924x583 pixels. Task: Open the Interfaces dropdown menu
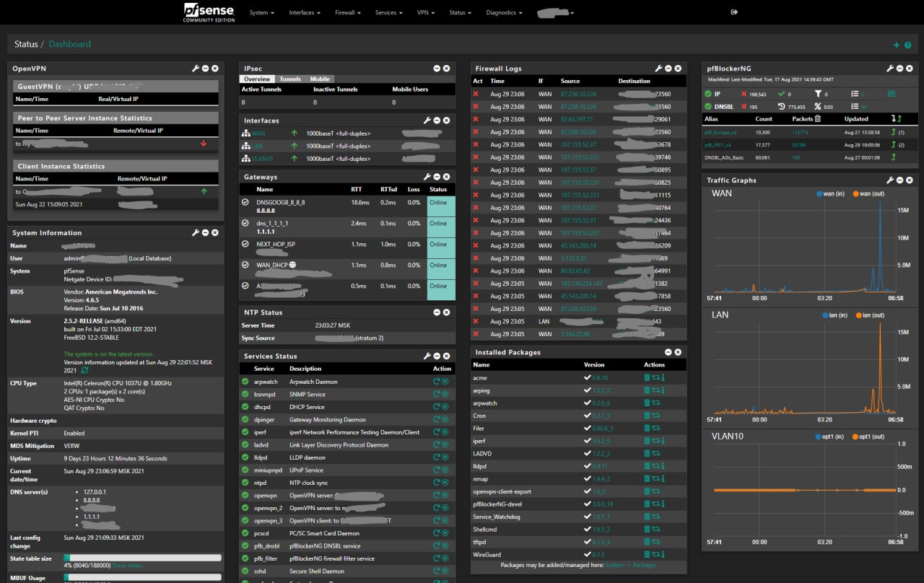305,12
